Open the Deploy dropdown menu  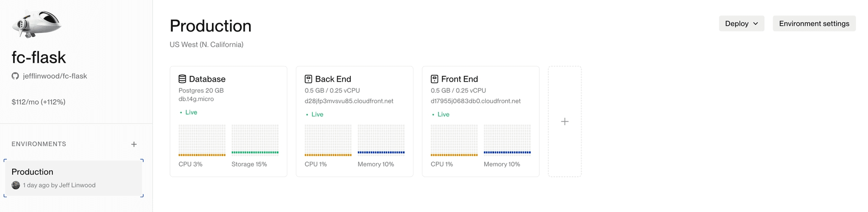click(x=741, y=23)
